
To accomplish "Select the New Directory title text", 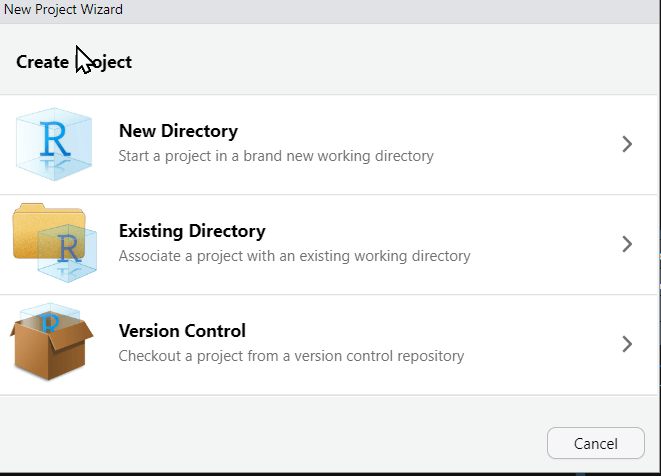I will click(178, 131).
